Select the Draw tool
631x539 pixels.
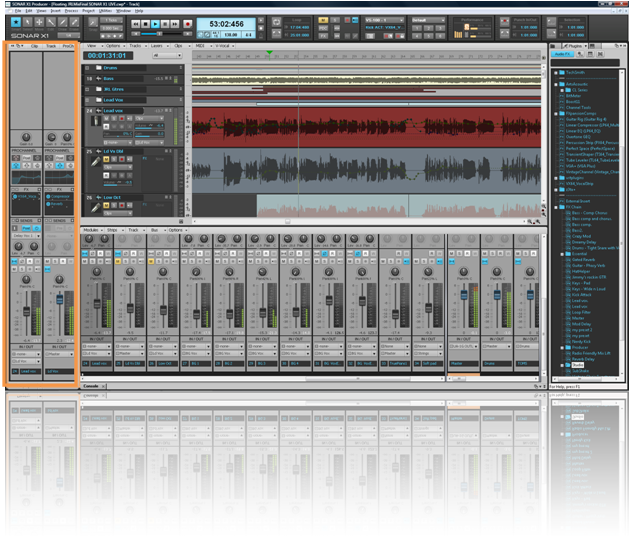click(63, 22)
